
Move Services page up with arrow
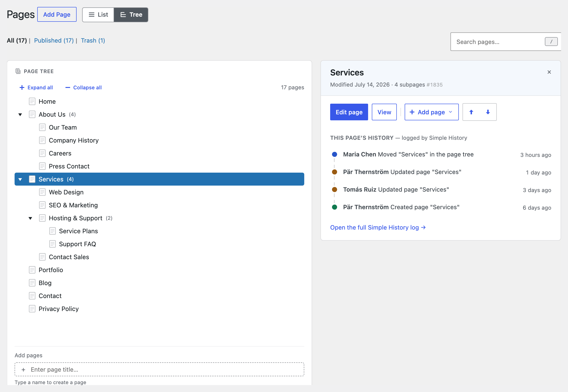coord(471,112)
